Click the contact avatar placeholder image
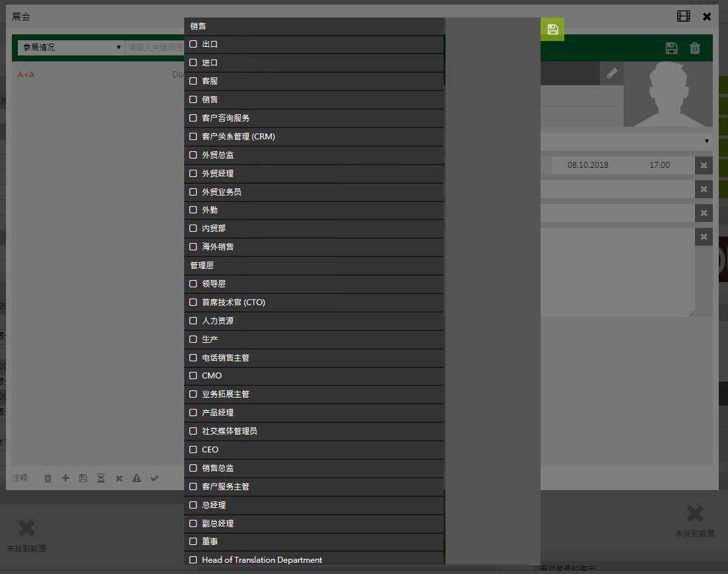The width and height of the screenshot is (728, 574). pos(668,94)
